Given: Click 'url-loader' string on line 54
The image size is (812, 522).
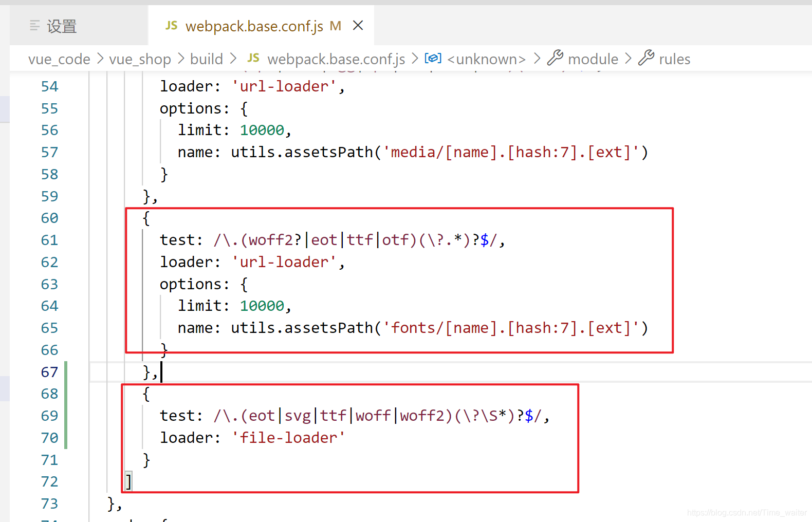Looking at the screenshot, I should click(284, 86).
